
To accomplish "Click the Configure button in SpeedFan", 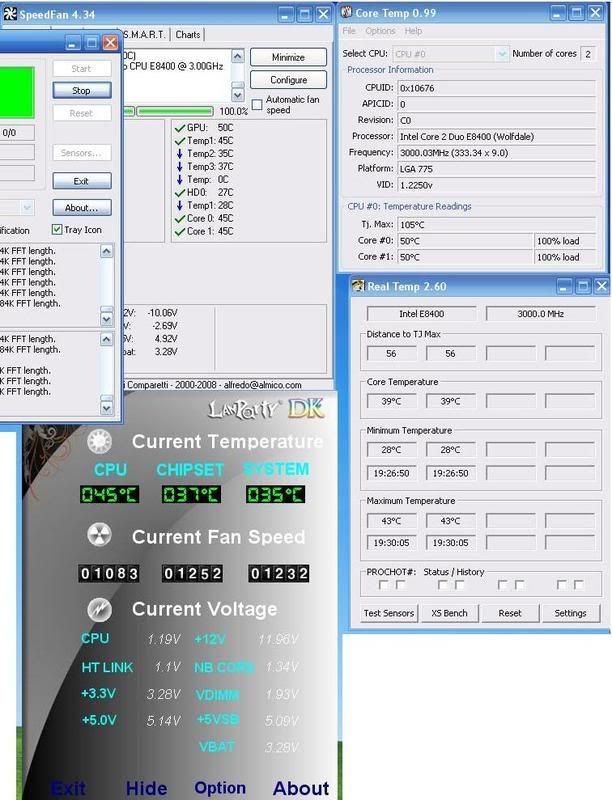I will (x=288, y=80).
